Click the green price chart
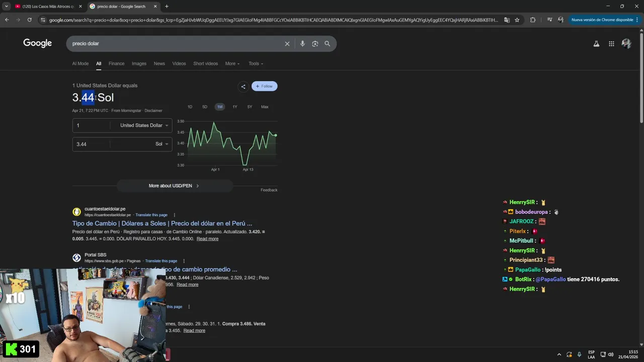644x362 pixels. tap(232, 144)
